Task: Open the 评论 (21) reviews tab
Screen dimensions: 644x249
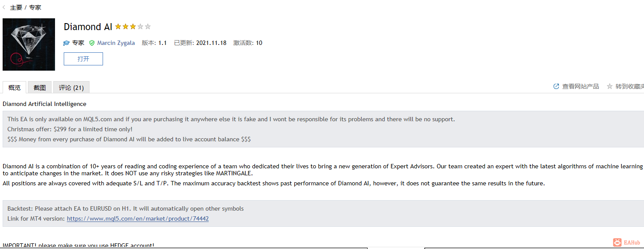Action: point(71,87)
